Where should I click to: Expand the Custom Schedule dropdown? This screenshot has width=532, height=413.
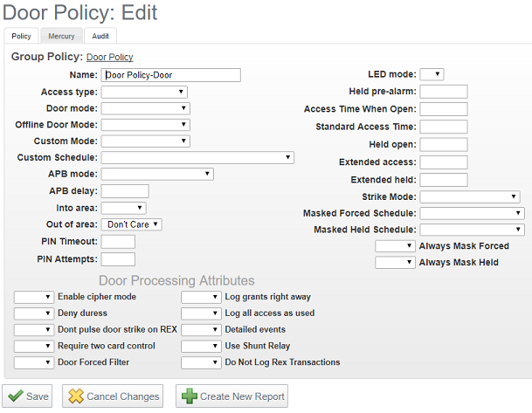[197, 158]
